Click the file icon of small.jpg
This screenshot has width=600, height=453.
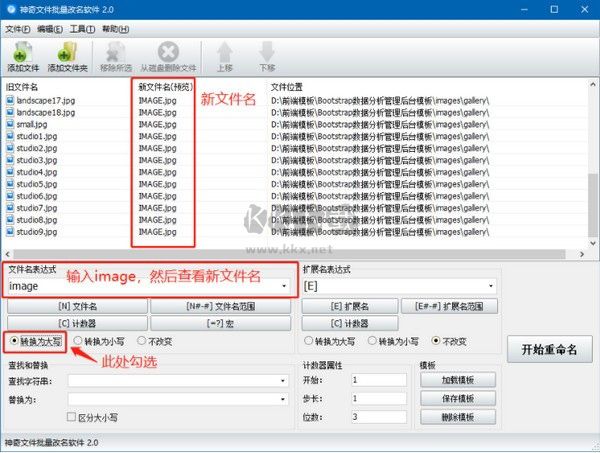coord(10,124)
